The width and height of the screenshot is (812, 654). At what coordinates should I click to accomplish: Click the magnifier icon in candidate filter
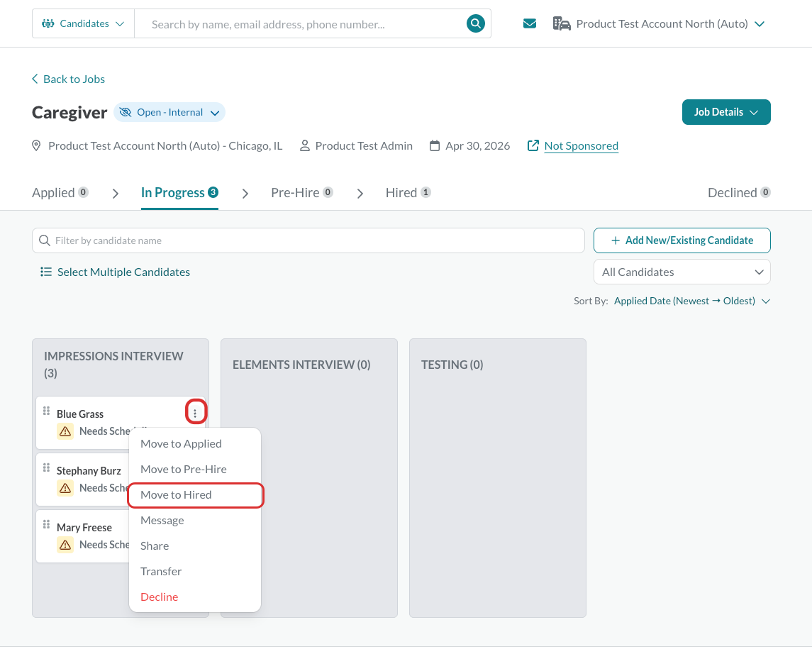click(45, 240)
